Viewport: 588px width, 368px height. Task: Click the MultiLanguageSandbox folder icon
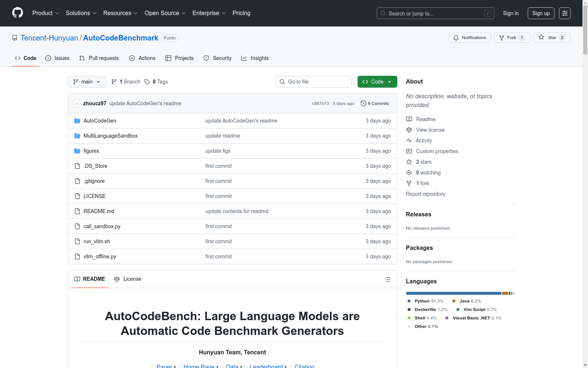coord(77,136)
